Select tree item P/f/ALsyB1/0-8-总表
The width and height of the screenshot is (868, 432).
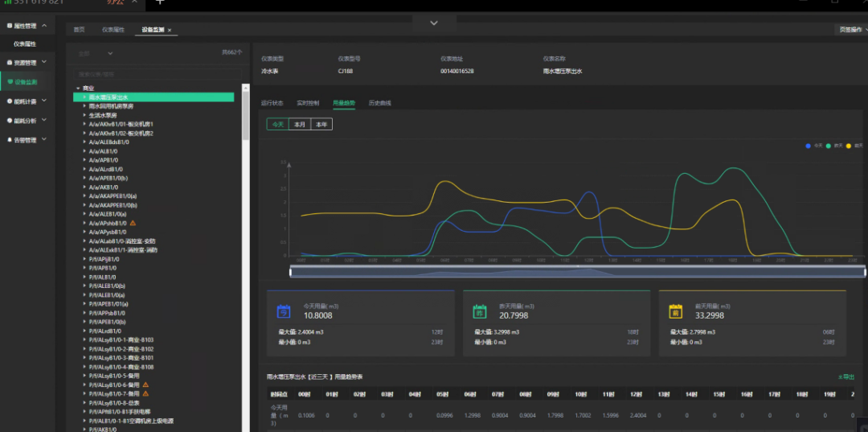click(116, 403)
